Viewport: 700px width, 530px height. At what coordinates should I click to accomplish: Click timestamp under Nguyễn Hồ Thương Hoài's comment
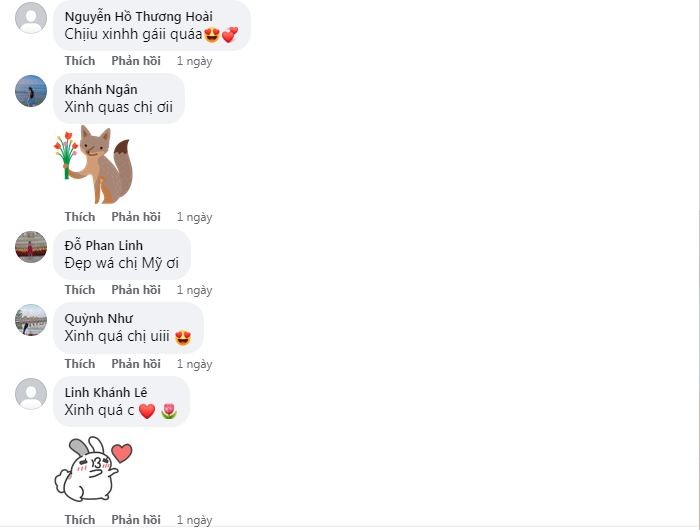point(194,61)
